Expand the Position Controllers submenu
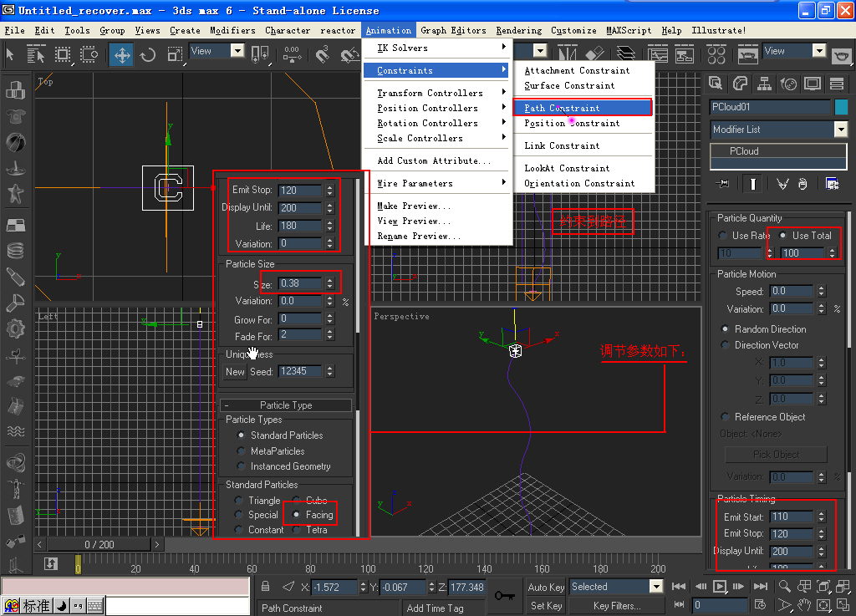 pyautogui.click(x=438, y=108)
